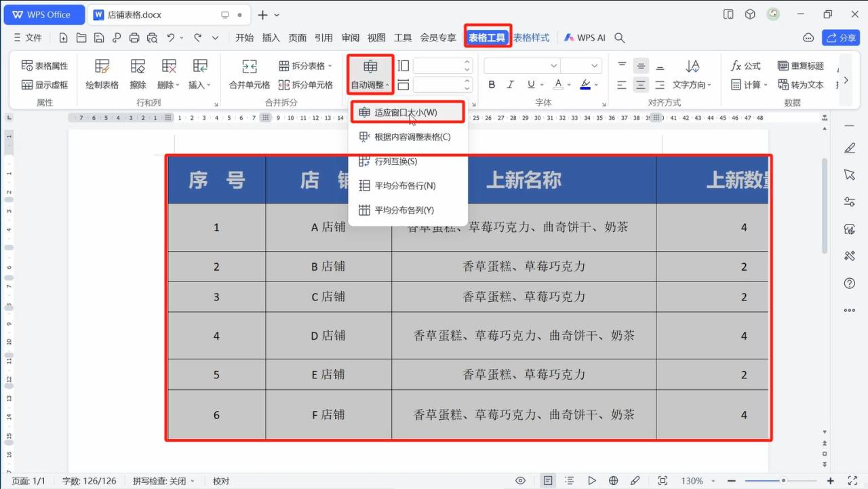Screen dimensions: 868x489
Task: Align text left
Action: tap(622, 85)
